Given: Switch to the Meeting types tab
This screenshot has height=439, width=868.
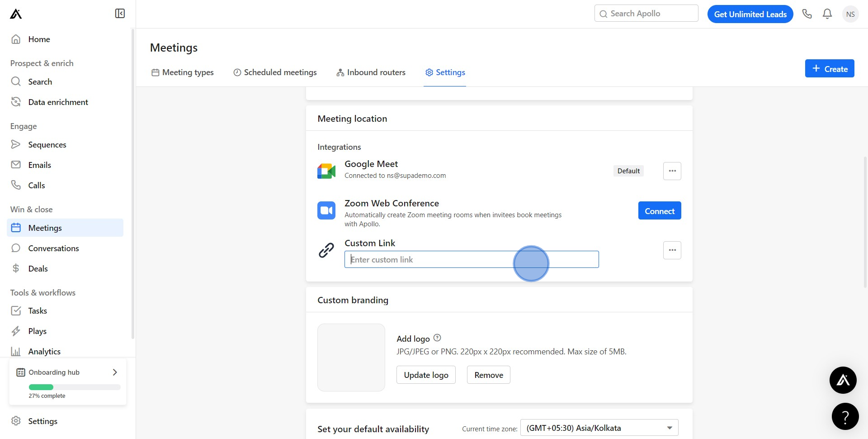Looking at the screenshot, I should click(183, 72).
